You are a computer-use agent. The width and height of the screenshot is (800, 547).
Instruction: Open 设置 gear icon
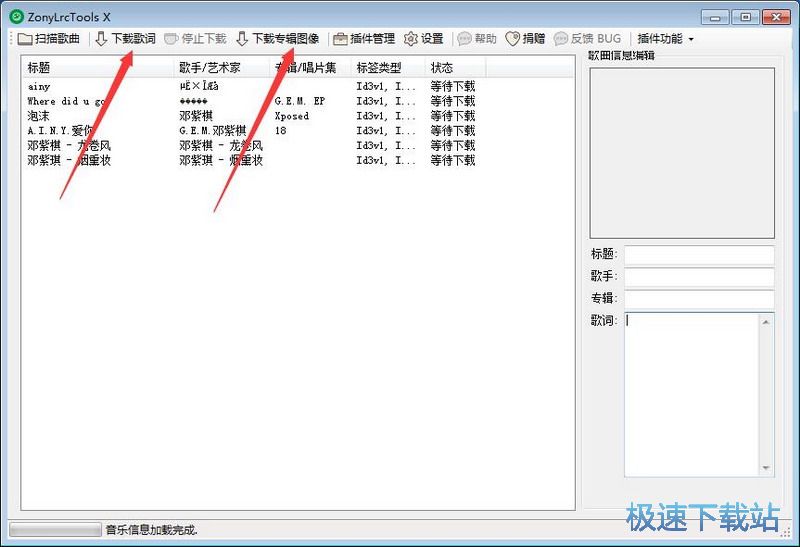[x=410, y=39]
